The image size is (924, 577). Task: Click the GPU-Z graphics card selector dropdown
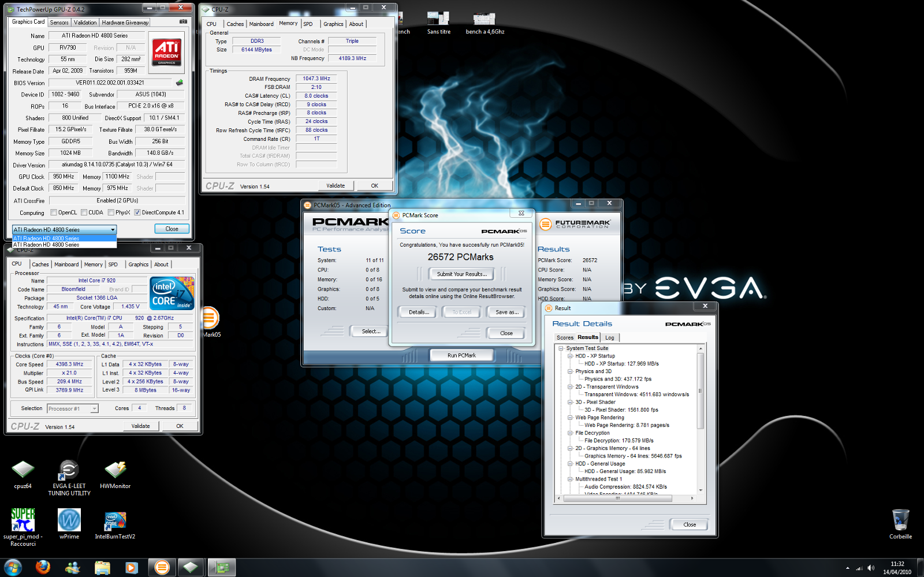pos(64,229)
